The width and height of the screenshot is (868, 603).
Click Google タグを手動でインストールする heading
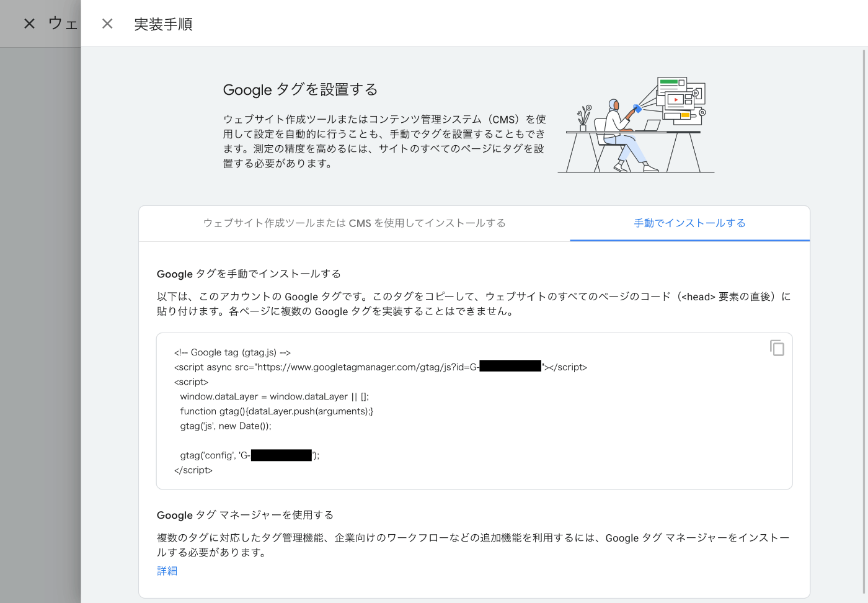coord(249,274)
